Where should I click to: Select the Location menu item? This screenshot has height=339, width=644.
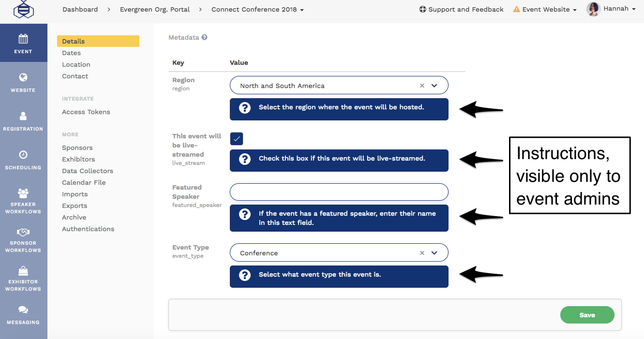[76, 65]
